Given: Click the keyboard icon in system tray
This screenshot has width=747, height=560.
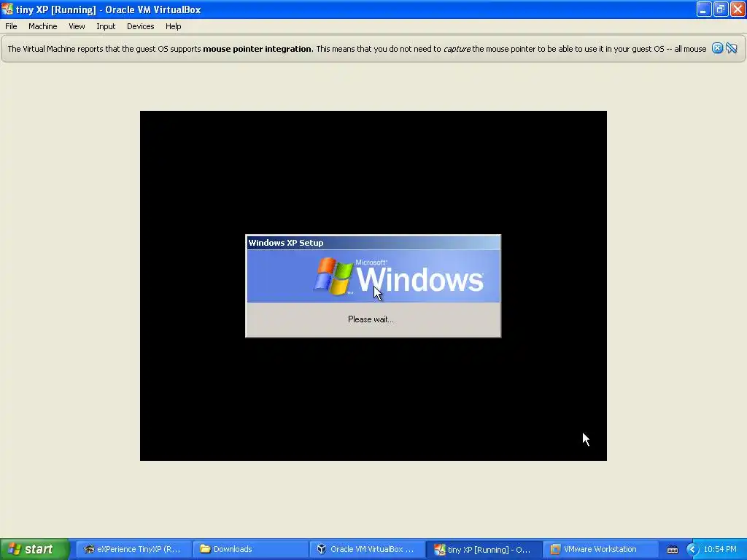Looking at the screenshot, I should pos(672,550).
